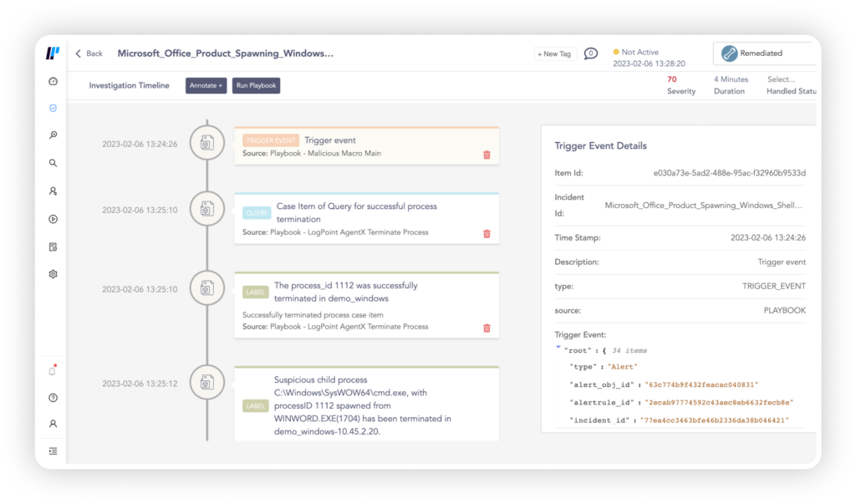Delete the Trigger event timeline item

487,155
